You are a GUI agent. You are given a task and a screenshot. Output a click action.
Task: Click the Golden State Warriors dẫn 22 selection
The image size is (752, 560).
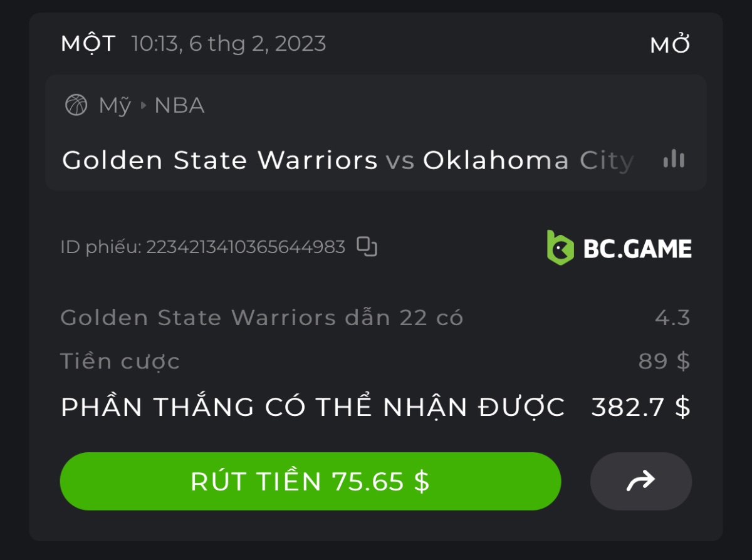coord(261,318)
